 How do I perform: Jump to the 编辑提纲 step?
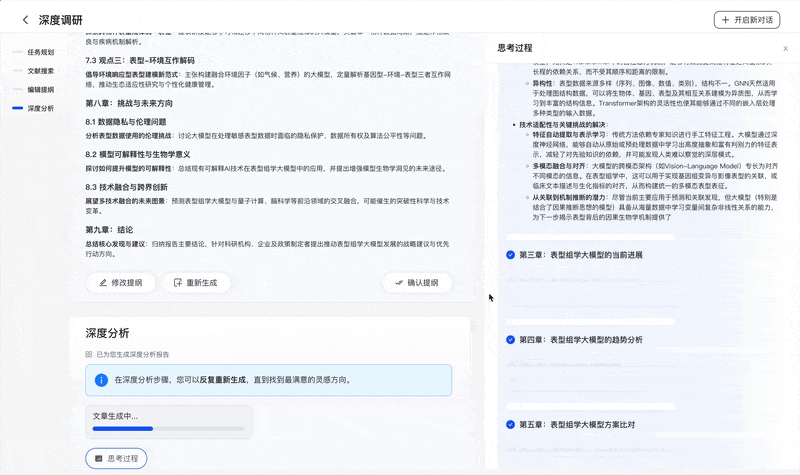[41, 89]
